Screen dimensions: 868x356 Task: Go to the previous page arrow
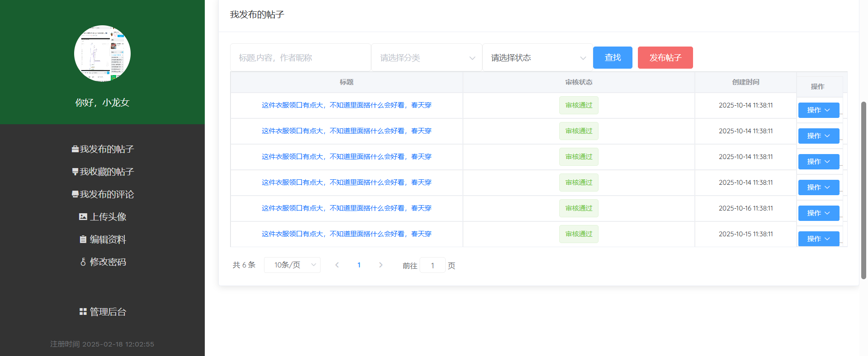click(337, 265)
